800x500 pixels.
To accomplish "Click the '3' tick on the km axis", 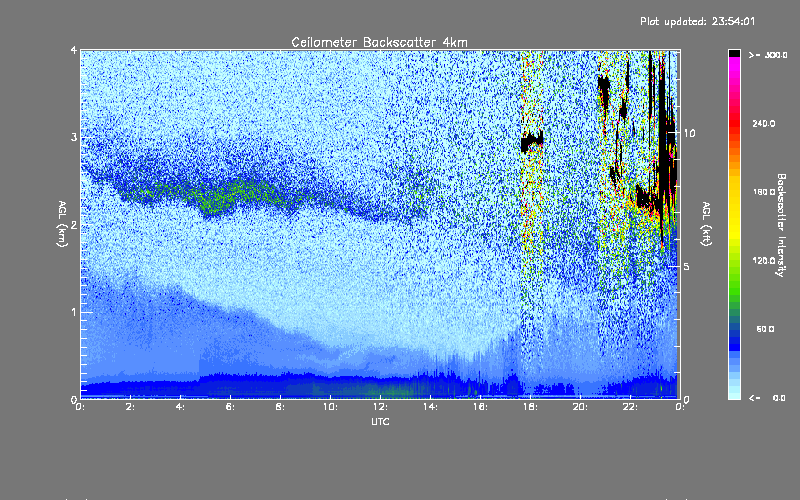I will [x=74, y=137].
